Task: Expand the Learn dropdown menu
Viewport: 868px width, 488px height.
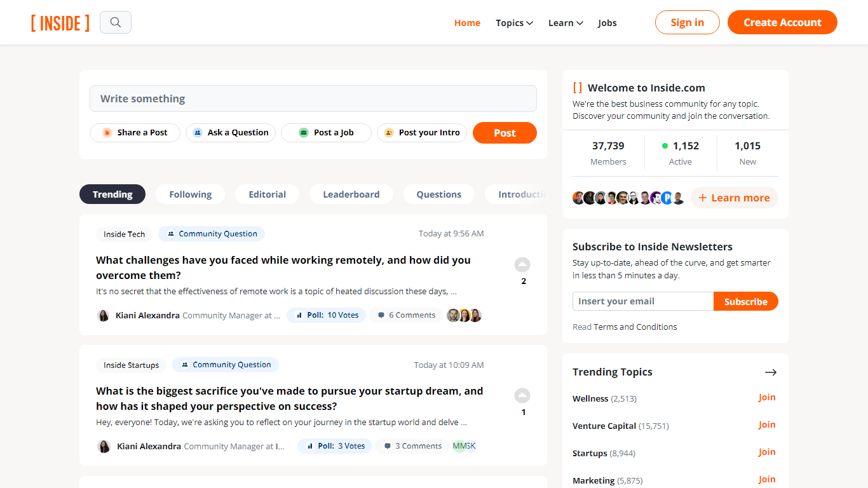Action: (566, 23)
